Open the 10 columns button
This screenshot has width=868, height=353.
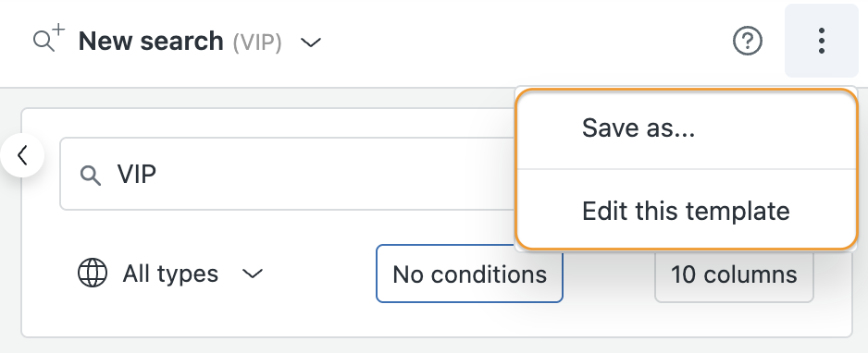[x=734, y=274]
